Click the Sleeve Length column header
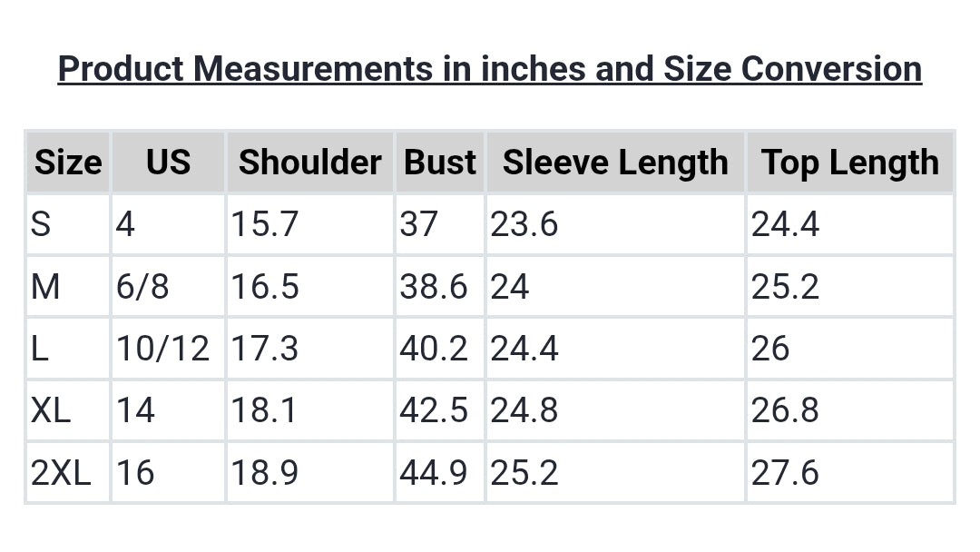Viewport: 980px width, 552px height. pyautogui.click(x=615, y=163)
